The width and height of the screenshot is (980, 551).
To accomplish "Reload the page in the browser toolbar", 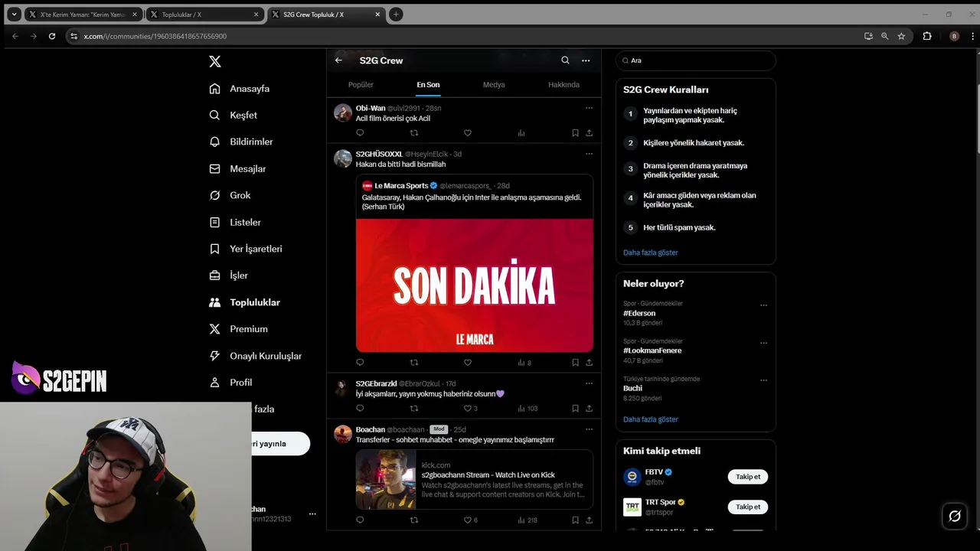I will [x=52, y=36].
